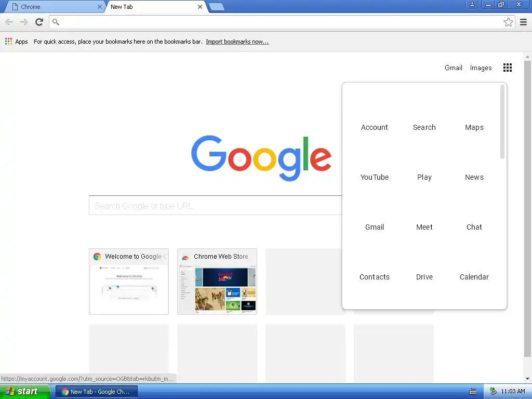Click the keyboard icon in the taskbar
This screenshot has height=399, width=532.
tap(472, 392)
